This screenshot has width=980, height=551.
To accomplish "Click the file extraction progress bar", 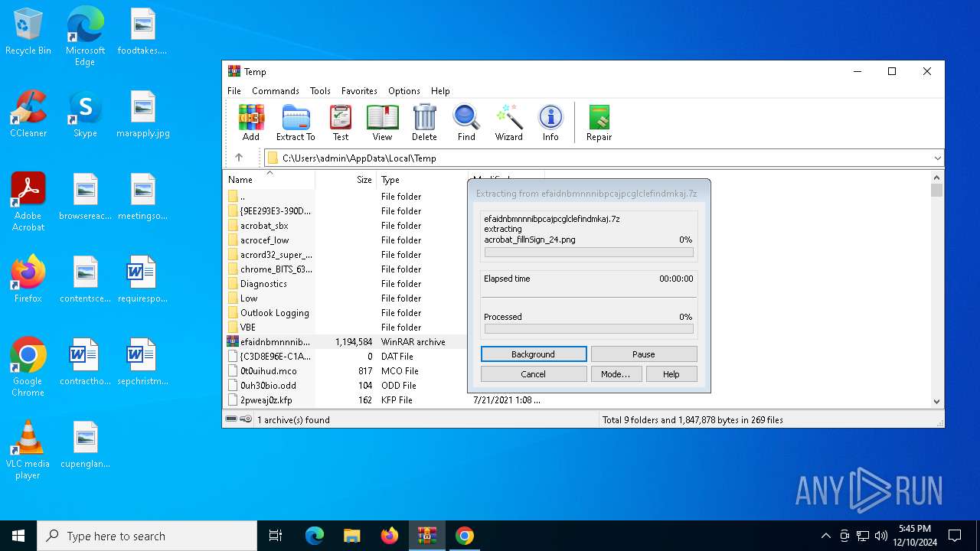I will pos(589,253).
